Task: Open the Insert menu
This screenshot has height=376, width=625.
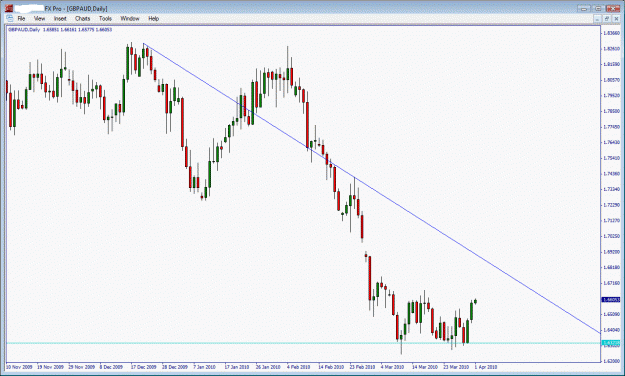Action: point(60,18)
